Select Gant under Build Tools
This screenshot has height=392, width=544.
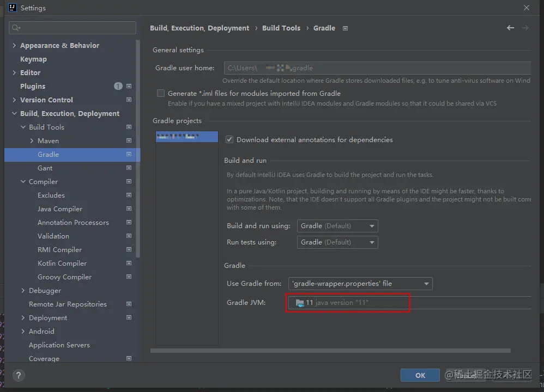click(45, 168)
